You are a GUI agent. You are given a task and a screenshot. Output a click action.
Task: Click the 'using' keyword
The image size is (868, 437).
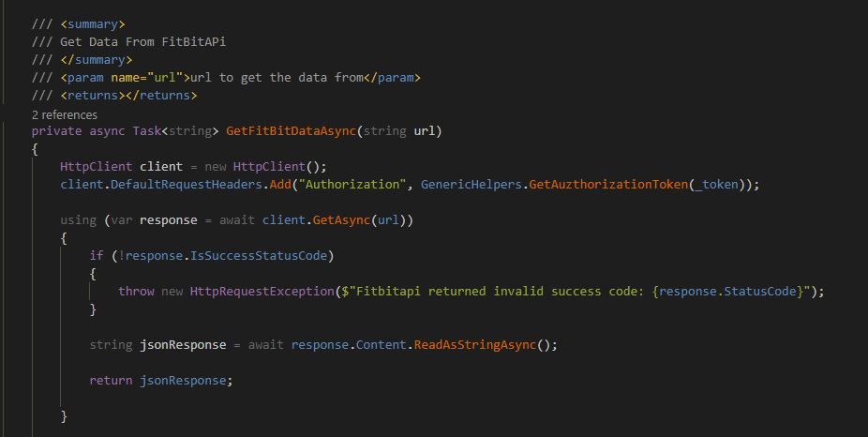78,219
